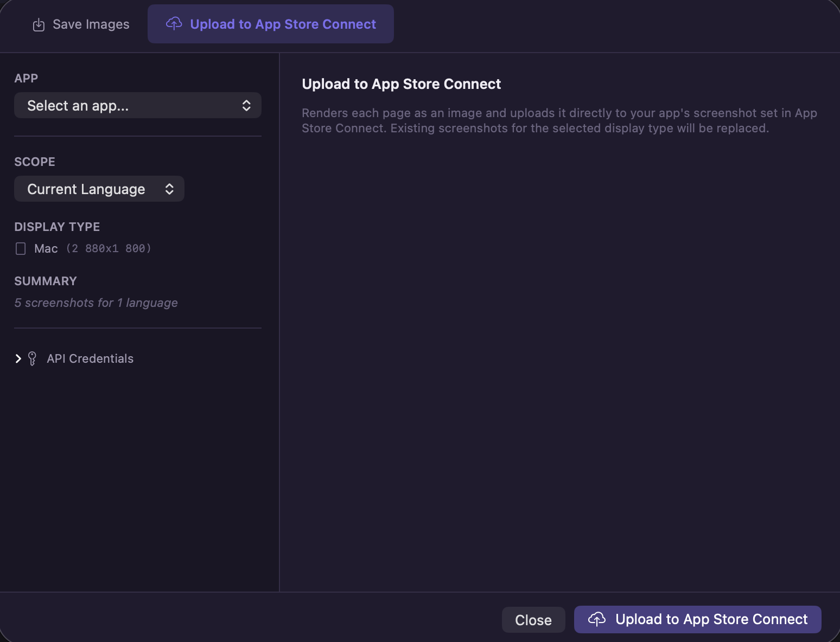This screenshot has height=642, width=840.
Task: Click the description text about rendering pages
Action: pyautogui.click(x=559, y=120)
